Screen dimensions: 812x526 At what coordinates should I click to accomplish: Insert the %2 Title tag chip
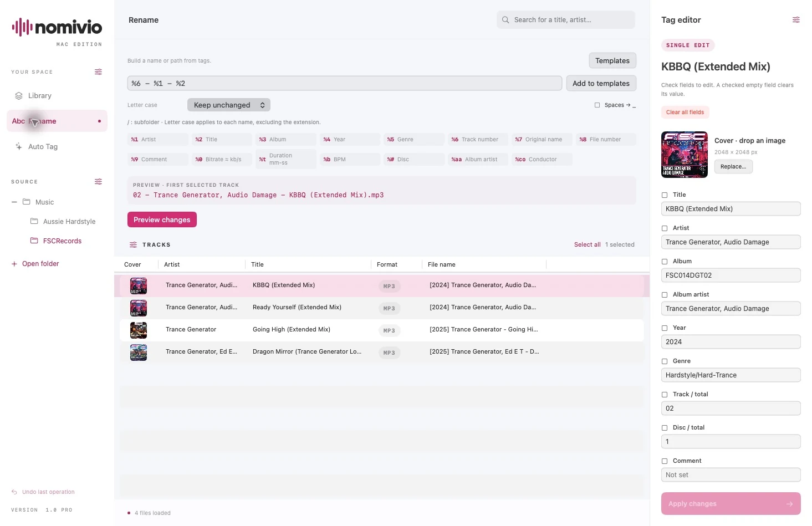click(x=222, y=140)
